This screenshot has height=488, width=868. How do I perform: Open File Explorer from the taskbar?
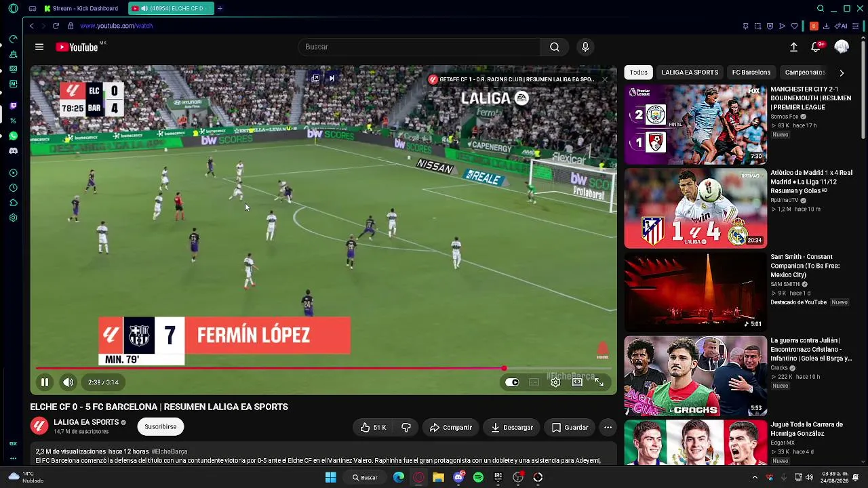pos(438,477)
